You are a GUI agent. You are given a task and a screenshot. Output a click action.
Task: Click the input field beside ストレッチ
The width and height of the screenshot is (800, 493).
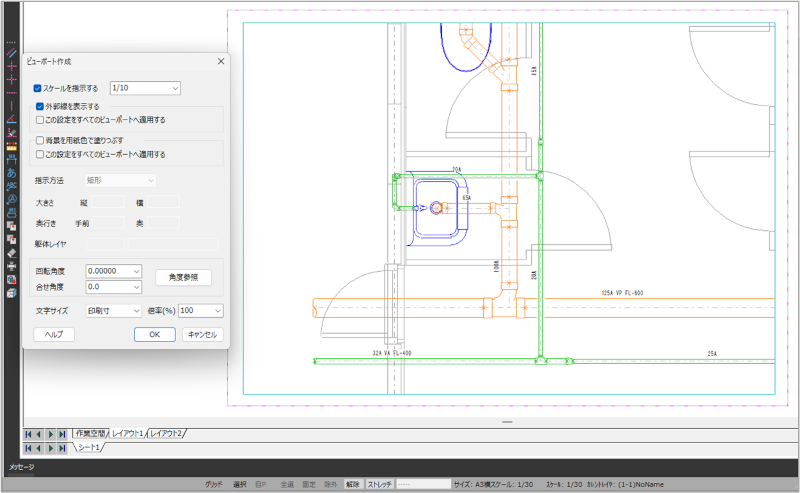click(x=423, y=484)
